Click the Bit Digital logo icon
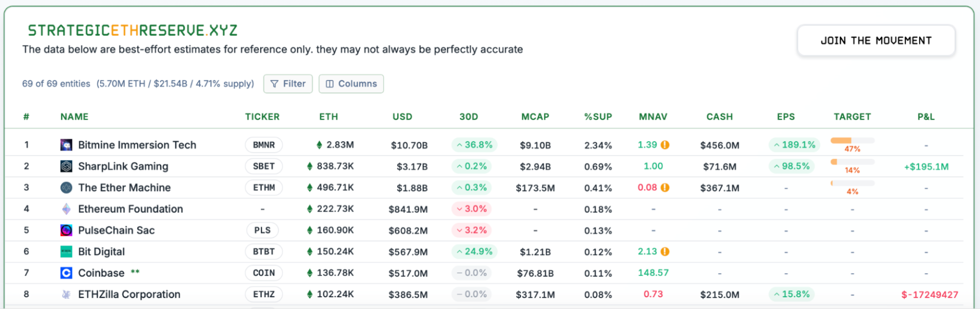The image size is (980, 309). click(66, 252)
